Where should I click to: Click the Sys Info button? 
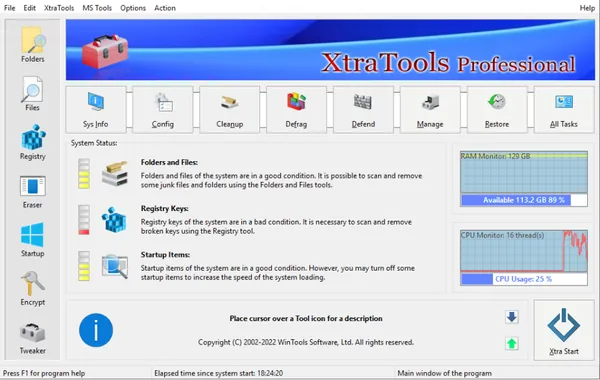tap(96, 110)
